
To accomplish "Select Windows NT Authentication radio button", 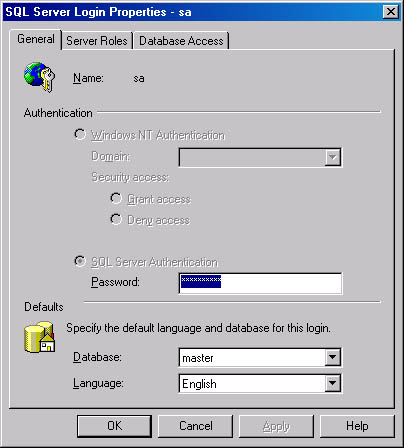I will point(80,135).
